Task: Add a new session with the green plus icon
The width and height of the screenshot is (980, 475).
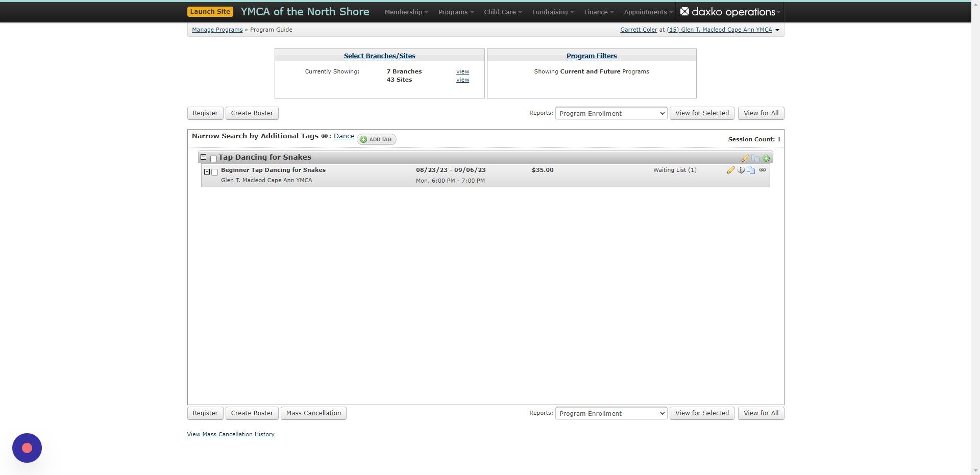Action: [766, 158]
